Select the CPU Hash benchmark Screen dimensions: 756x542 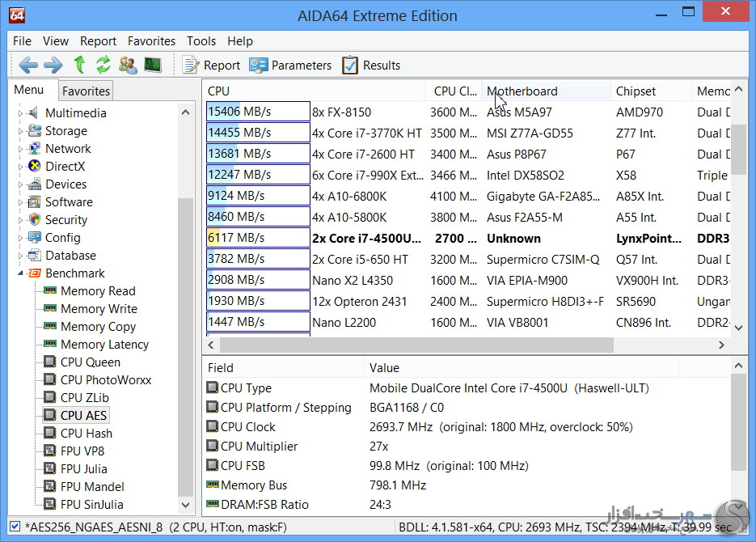tap(86, 434)
